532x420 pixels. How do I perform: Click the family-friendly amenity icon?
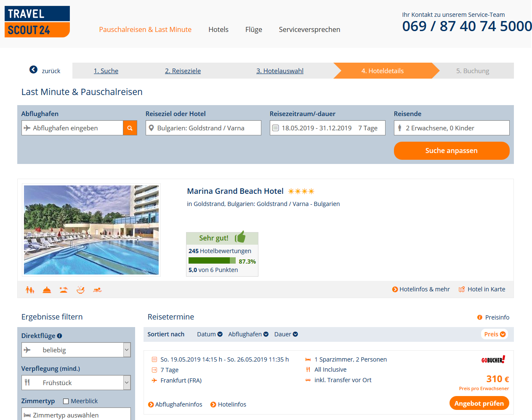tap(30, 290)
